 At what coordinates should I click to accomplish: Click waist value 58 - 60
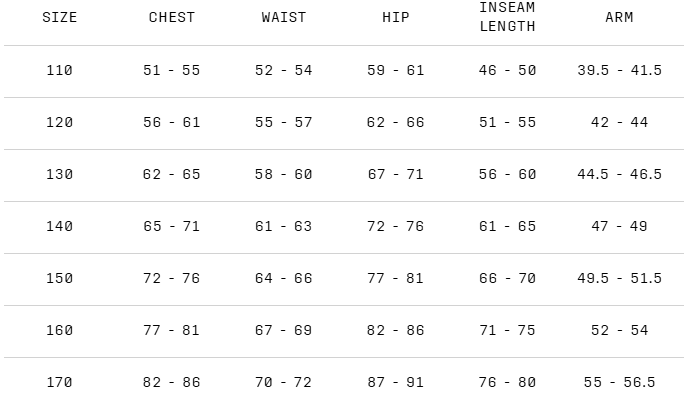(283, 174)
